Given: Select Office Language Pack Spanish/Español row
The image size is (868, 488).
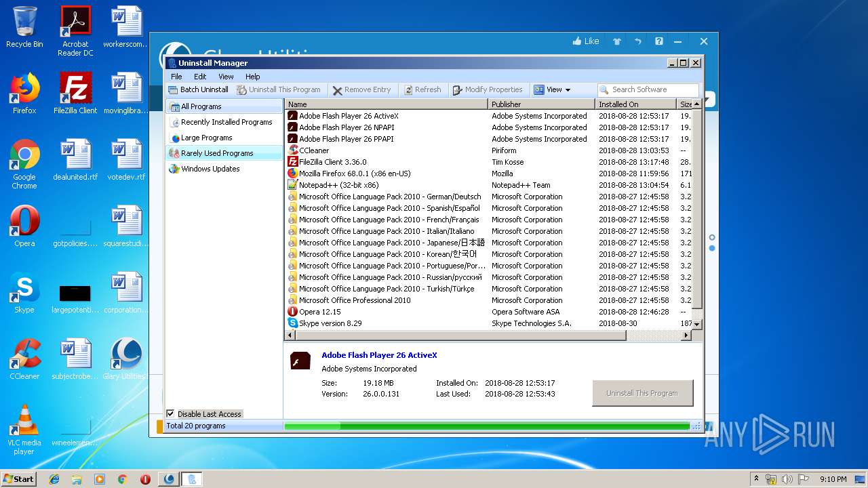Looking at the screenshot, I should pyautogui.click(x=488, y=208).
